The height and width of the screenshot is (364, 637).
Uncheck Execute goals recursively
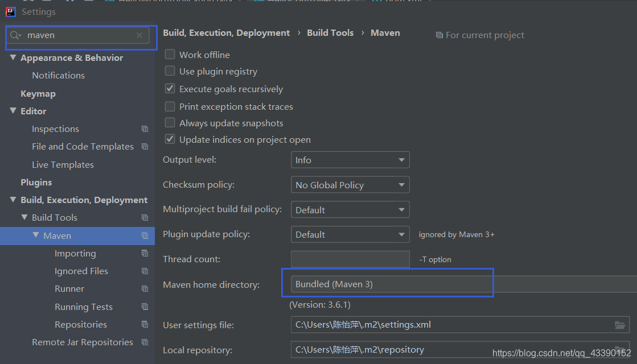170,89
